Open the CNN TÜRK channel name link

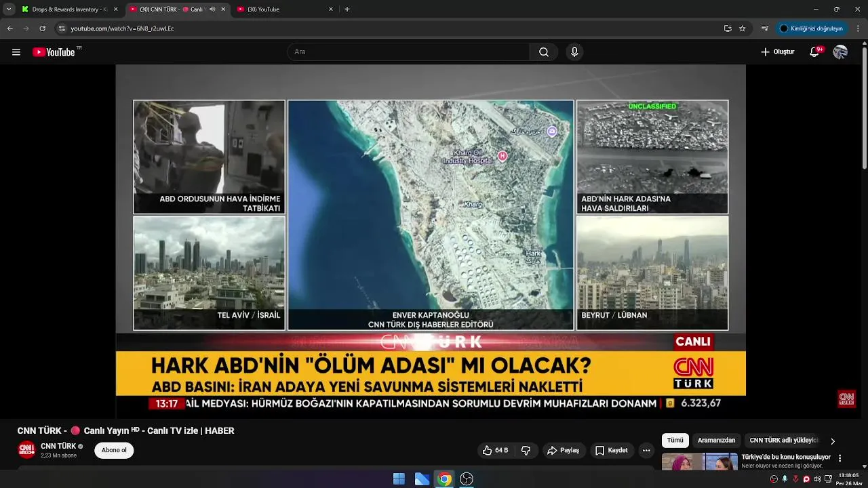click(x=58, y=446)
